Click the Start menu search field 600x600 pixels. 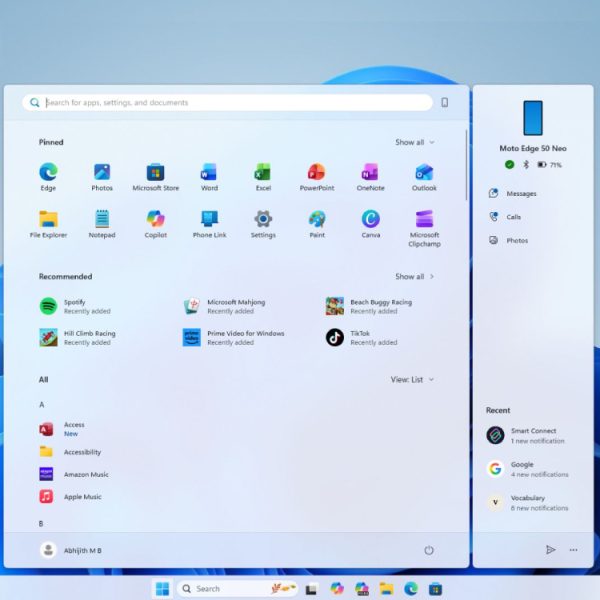(x=227, y=103)
